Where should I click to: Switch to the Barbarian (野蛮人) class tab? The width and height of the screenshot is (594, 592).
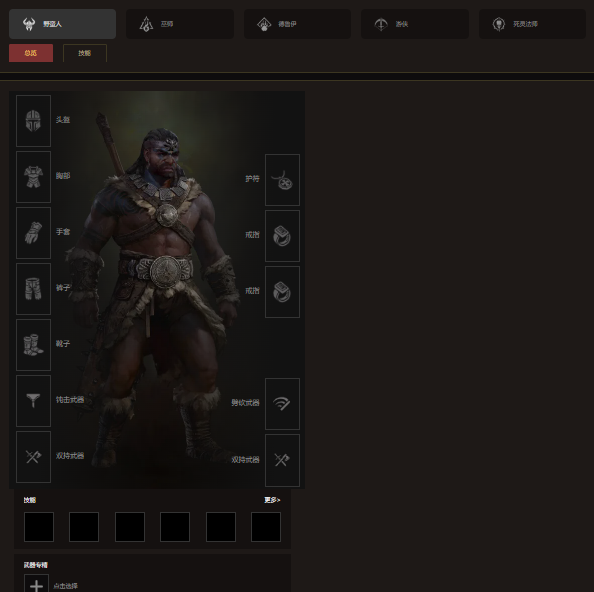click(63, 24)
